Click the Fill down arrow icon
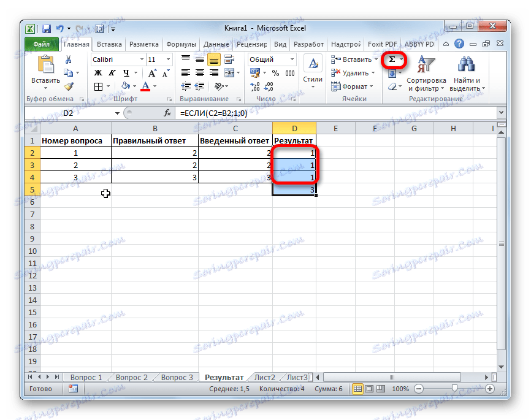This screenshot has width=531, height=420. pyautogui.click(x=392, y=74)
